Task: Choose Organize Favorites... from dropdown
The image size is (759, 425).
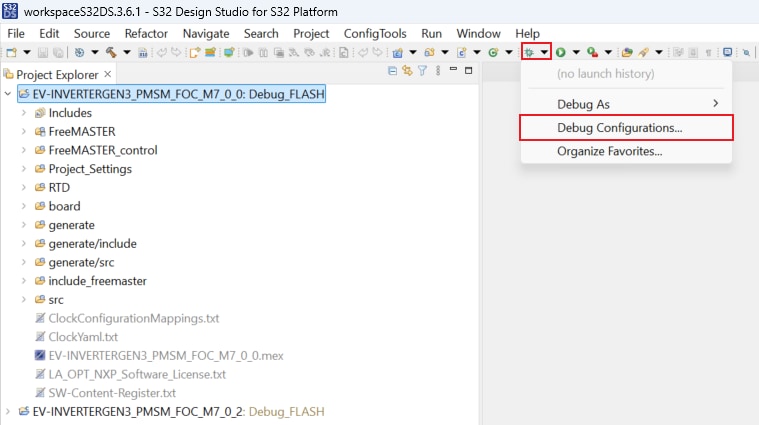Action: click(x=609, y=151)
